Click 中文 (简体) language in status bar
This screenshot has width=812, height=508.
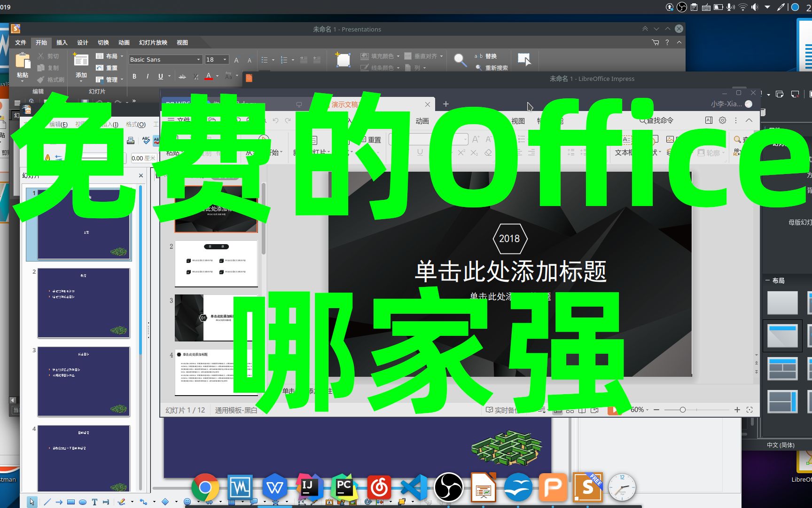click(781, 445)
